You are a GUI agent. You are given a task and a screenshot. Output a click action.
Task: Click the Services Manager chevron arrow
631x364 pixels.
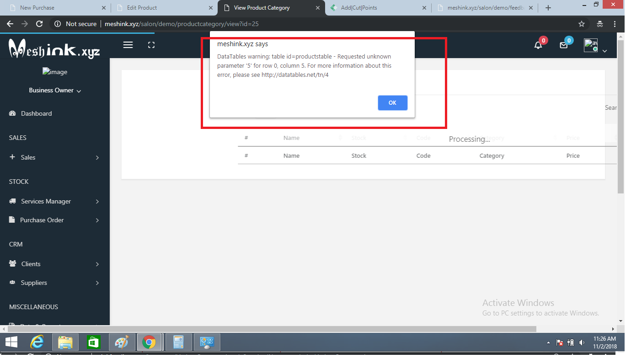(x=97, y=201)
